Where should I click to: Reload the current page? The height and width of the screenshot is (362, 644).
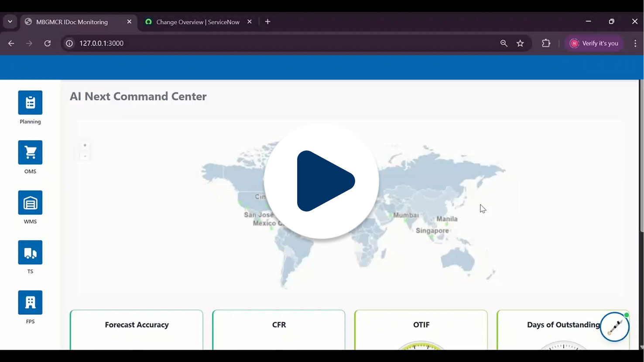pyautogui.click(x=48, y=43)
